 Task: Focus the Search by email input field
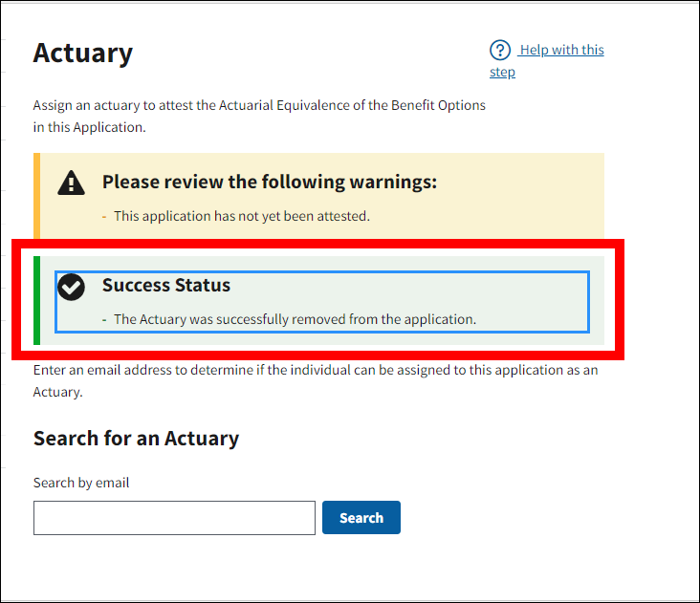(174, 518)
